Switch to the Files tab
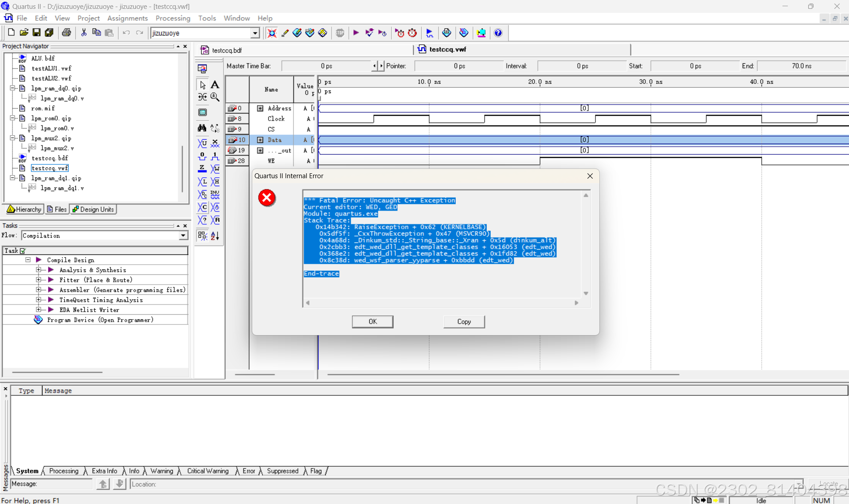The image size is (849, 504). coord(57,209)
